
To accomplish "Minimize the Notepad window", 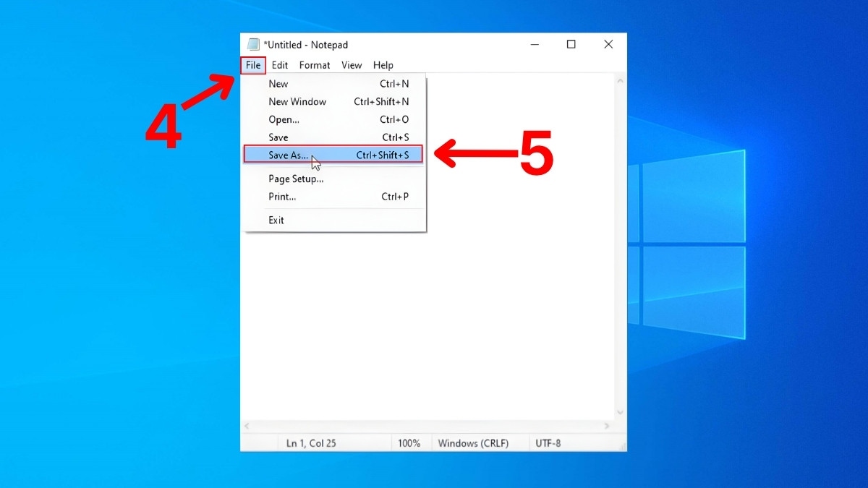I will point(534,44).
